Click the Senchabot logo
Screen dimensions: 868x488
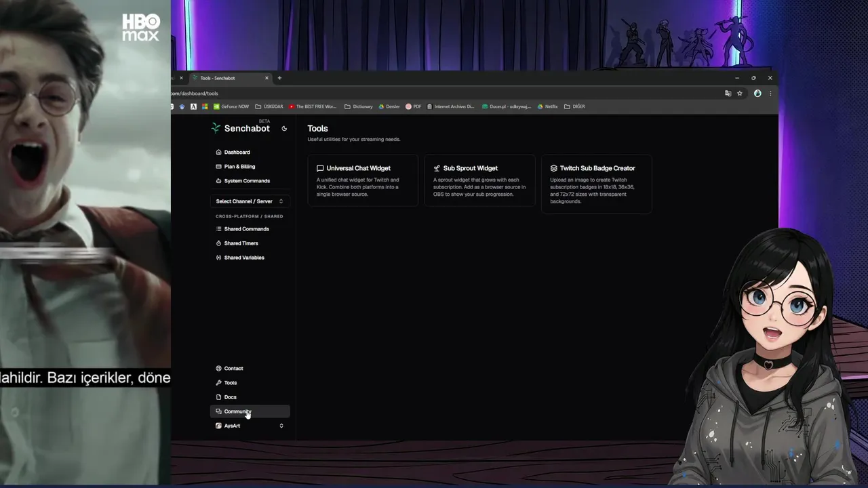click(x=241, y=128)
